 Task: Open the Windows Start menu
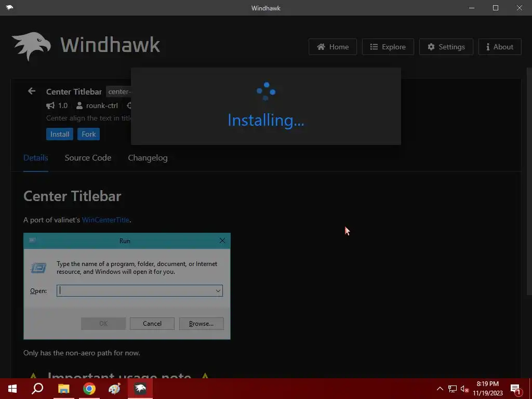[x=12, y=389]
